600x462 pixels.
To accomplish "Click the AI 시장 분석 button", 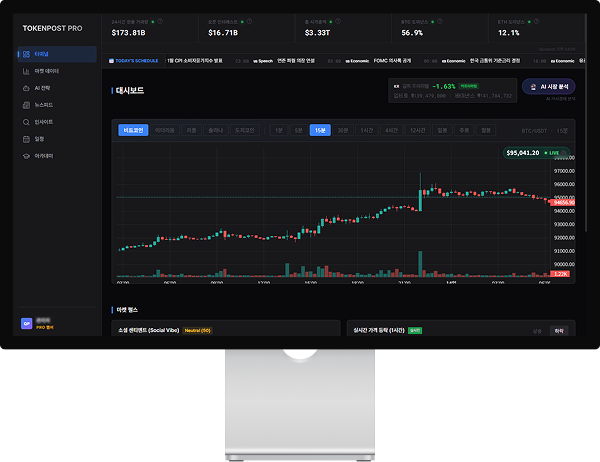I will (x=548, y=87).
